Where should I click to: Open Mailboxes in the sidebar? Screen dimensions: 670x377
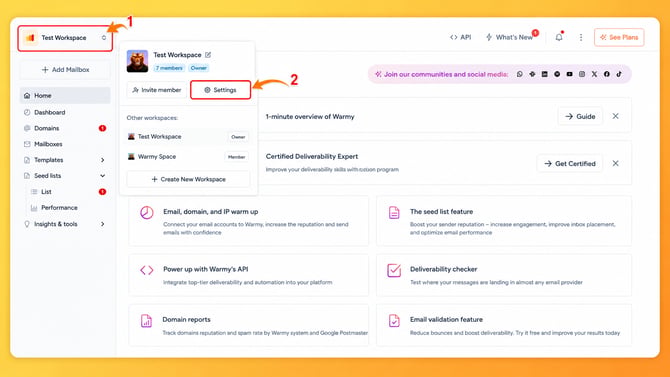48,144
